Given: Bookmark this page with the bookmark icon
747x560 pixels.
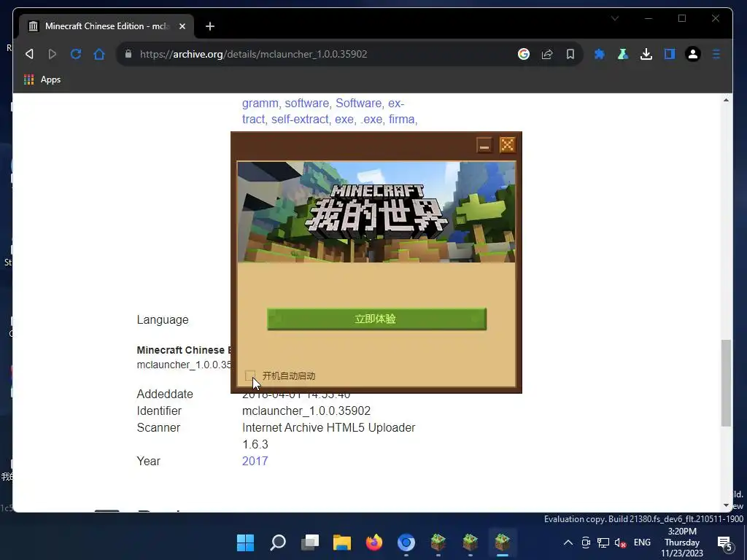Looking at the screenshot, I should pyautogui.click(x=570, y=54).
